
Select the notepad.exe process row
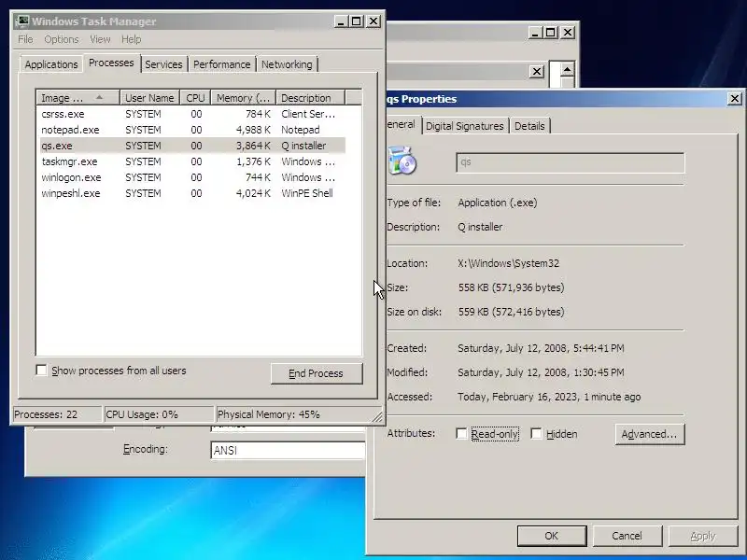coord(192,130)
